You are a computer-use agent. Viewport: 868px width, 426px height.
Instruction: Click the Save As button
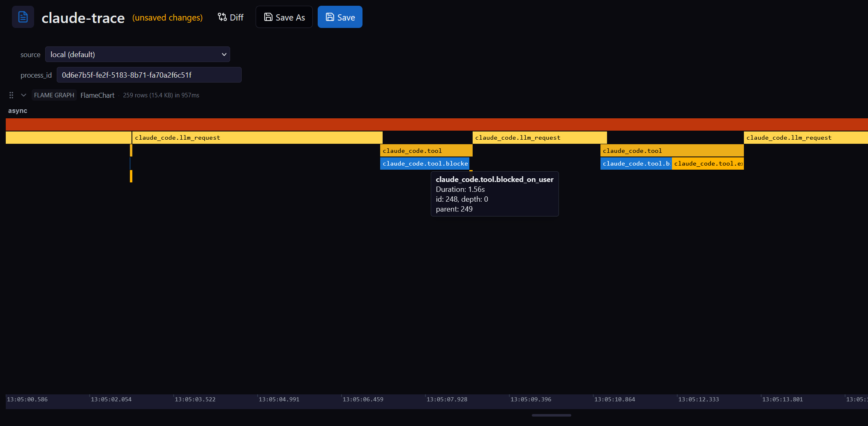(x=284, y=17)
